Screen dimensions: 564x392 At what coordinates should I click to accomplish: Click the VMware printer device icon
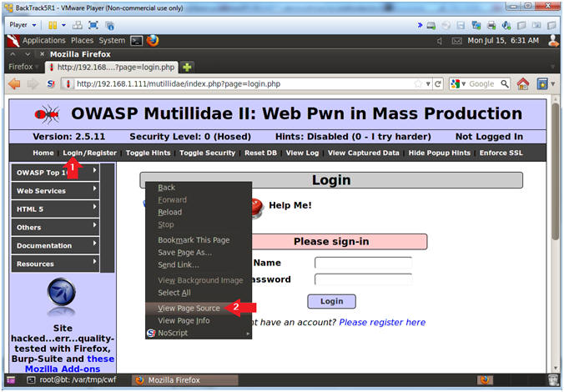[491, 26]
